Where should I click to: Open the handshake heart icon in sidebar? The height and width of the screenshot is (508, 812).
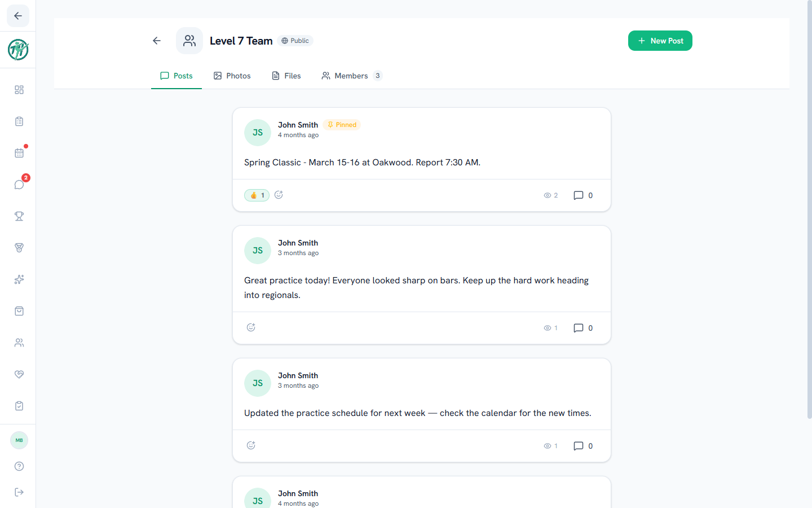click(x=19, y=374)
